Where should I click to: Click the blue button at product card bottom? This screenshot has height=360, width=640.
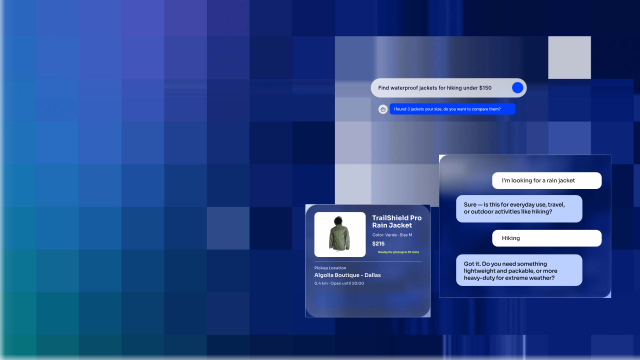tap(367, 300)
